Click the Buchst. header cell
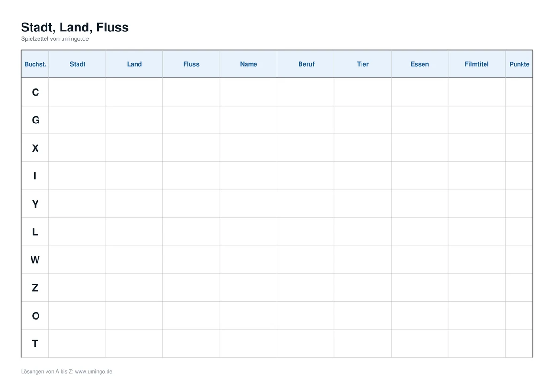The width and height of the screenshot is (554, 392). 35,64
